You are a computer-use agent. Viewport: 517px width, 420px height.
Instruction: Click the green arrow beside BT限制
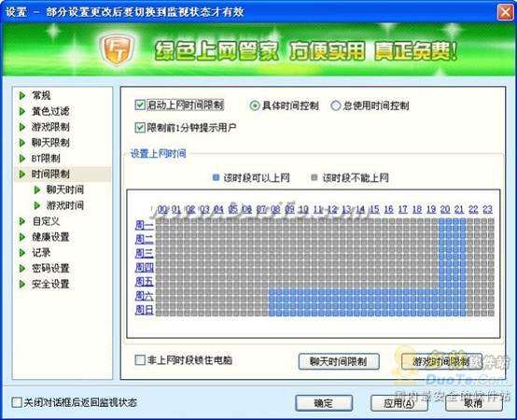coord(22,159)
